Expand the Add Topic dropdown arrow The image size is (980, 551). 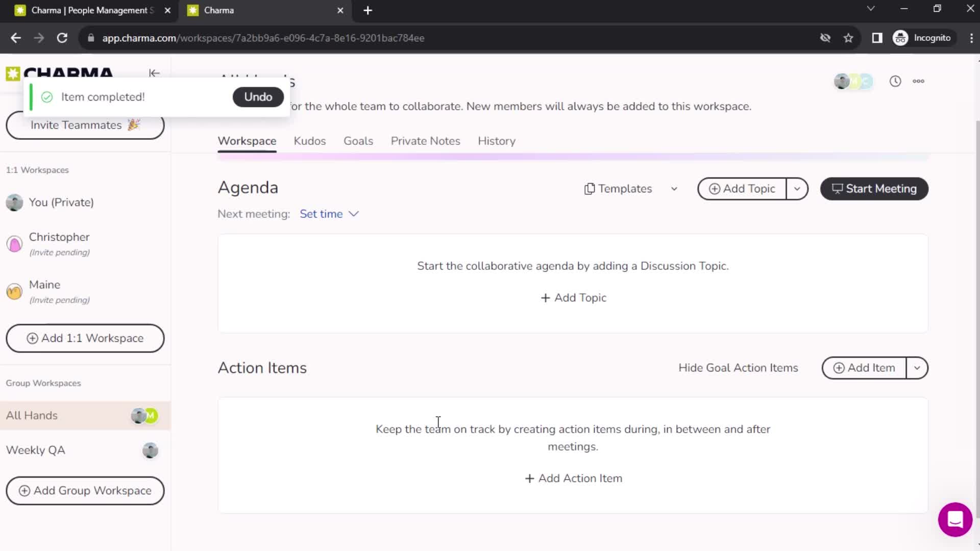(x=798, y=189)
